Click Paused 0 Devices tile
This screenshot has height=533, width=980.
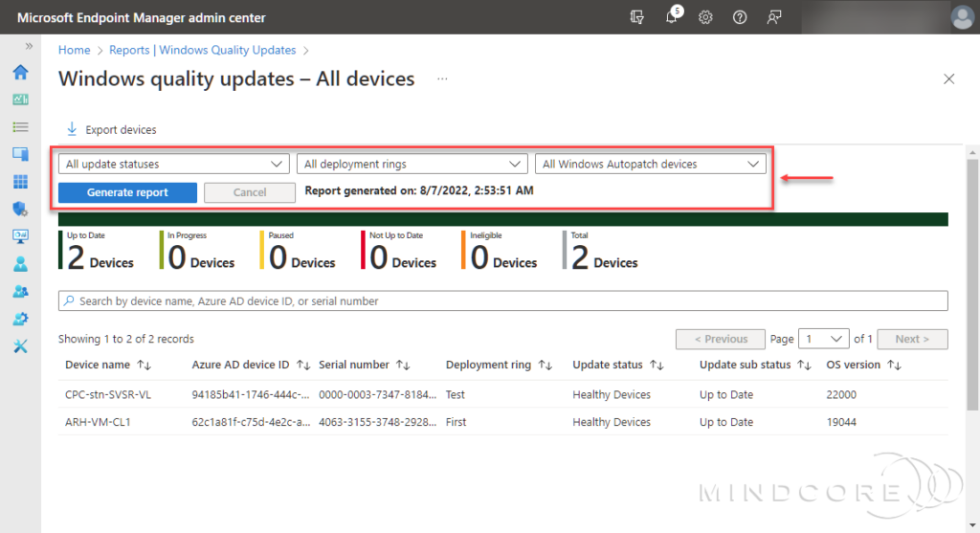(299, 251)
